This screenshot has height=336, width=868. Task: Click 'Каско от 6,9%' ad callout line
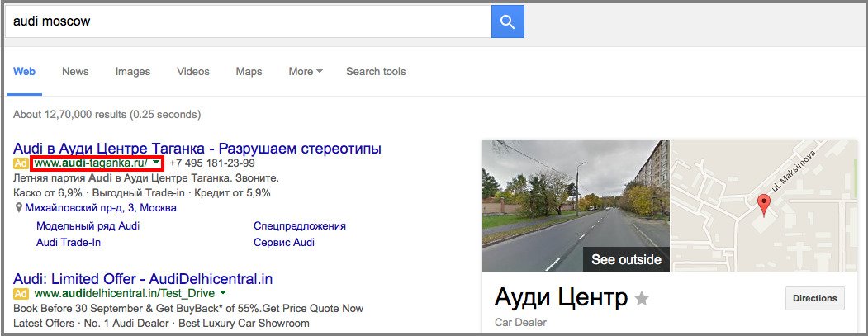[x=141, y=193]
